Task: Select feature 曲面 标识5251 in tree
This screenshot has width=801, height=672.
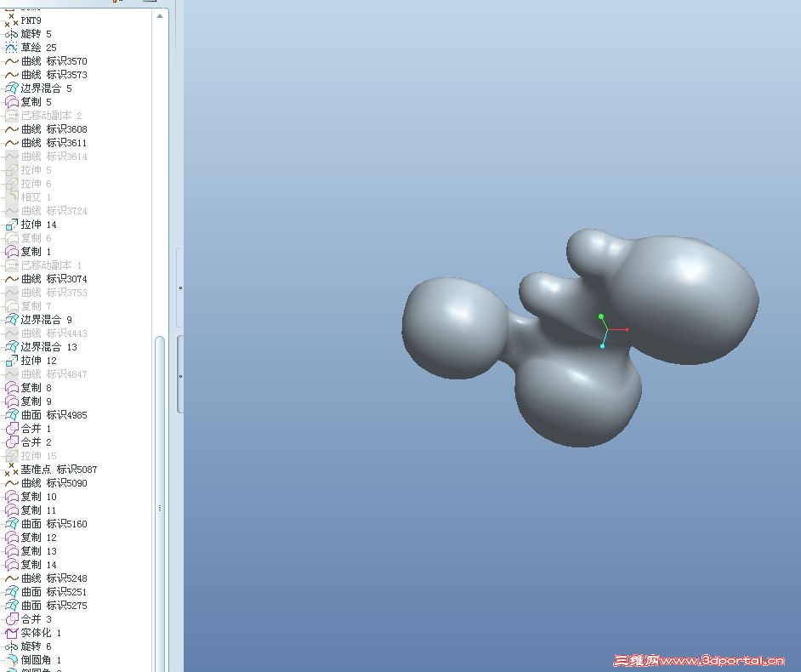Action: [54, 592]
